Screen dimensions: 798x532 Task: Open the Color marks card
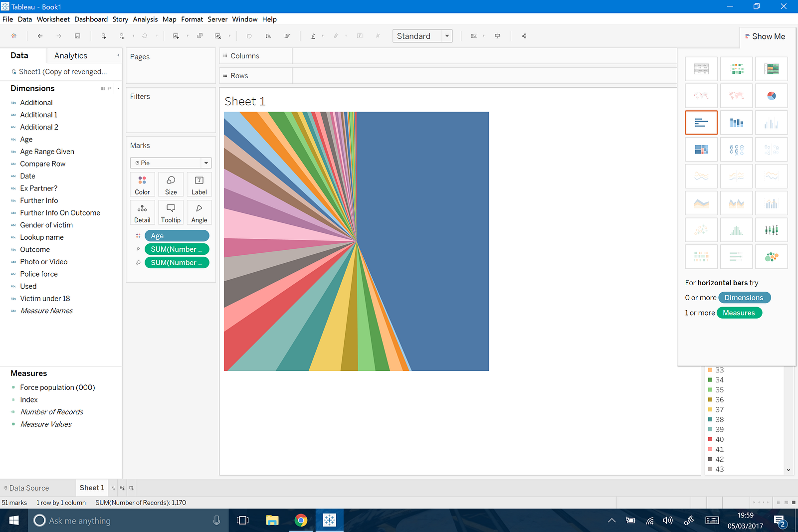(x=142, y=184)
